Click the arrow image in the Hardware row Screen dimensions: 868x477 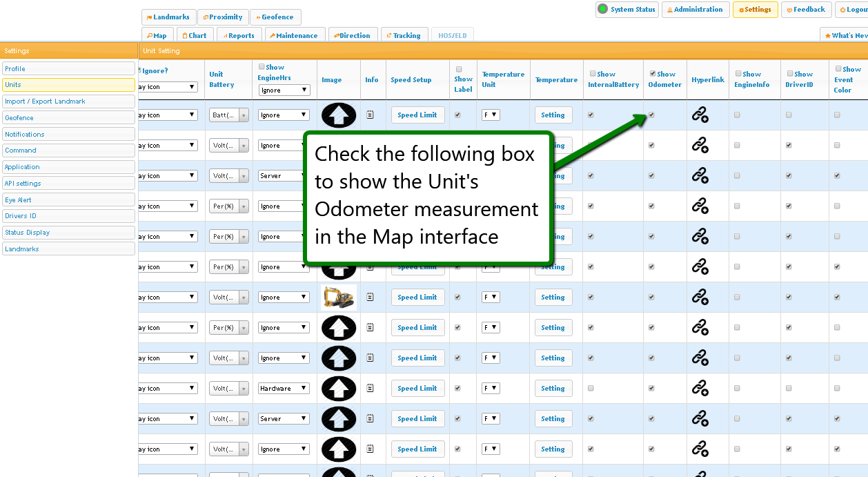[338, 389]
